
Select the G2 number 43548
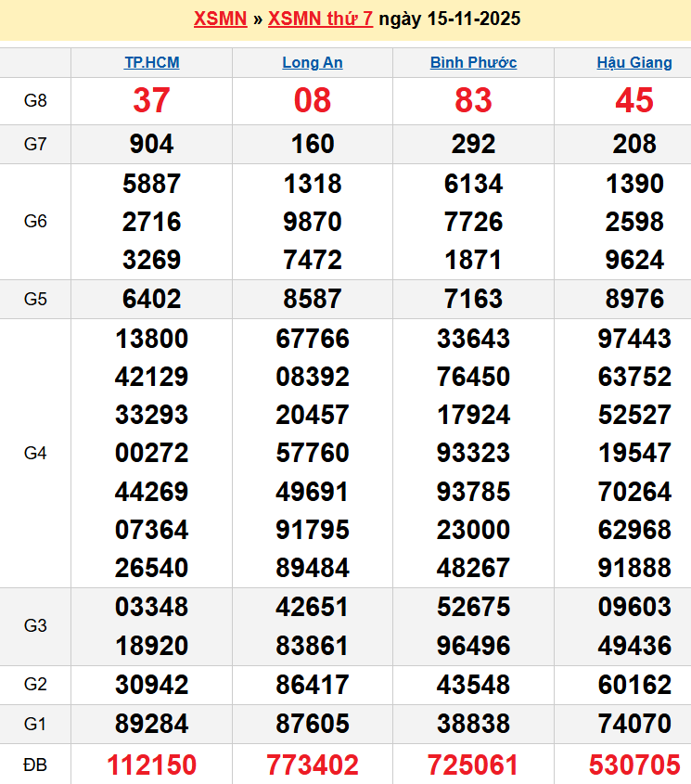point(473,685)
